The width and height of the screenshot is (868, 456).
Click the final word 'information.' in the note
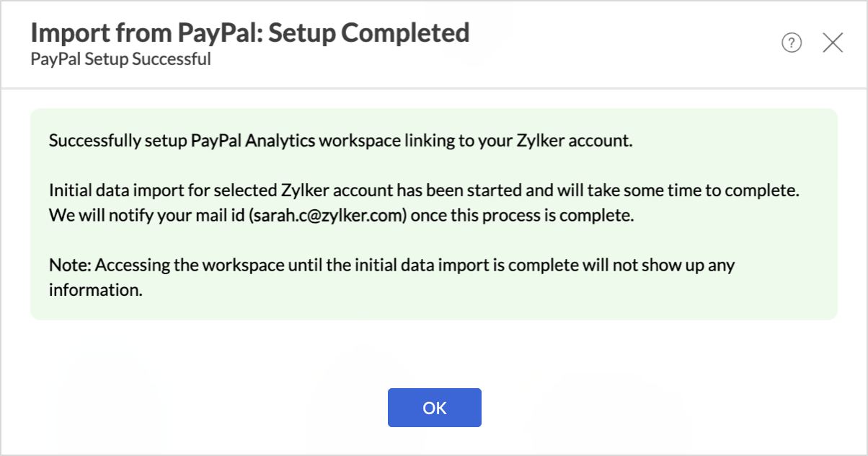(93, 289)
